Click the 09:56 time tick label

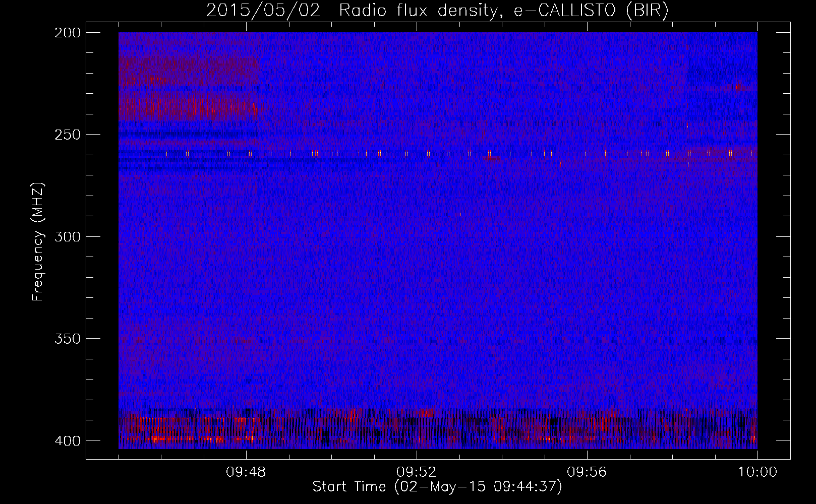point(587,472)
